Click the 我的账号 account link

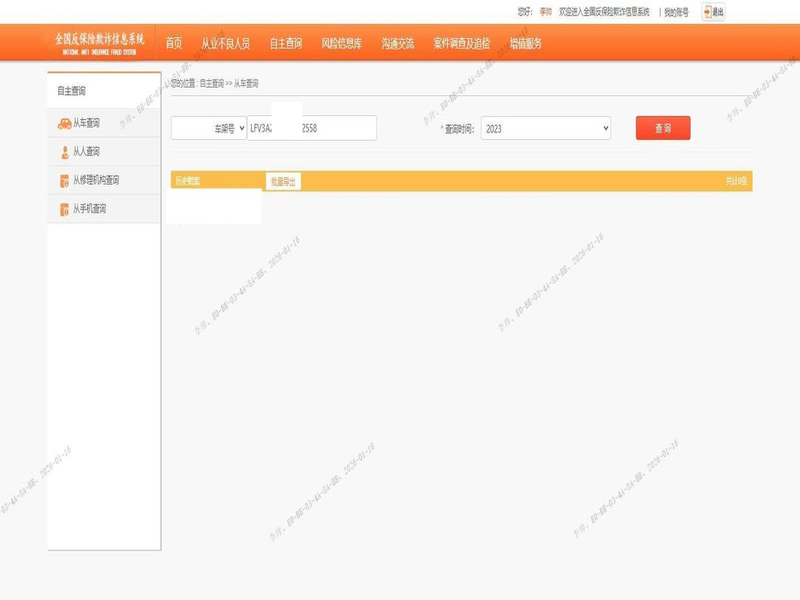(x=676, y=12)
